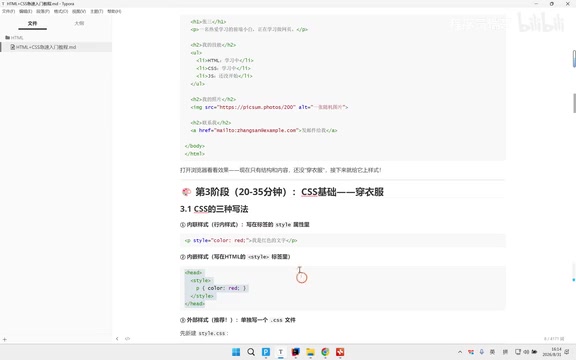This screenshot has height=360, width=576.
Task: Click the microphone tray icon
Action: 482,352
